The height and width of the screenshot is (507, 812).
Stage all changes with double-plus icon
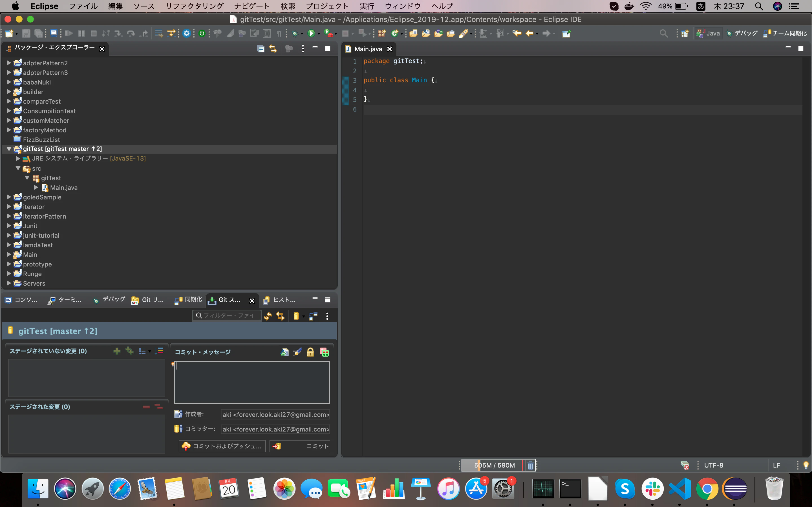point(129,351)
